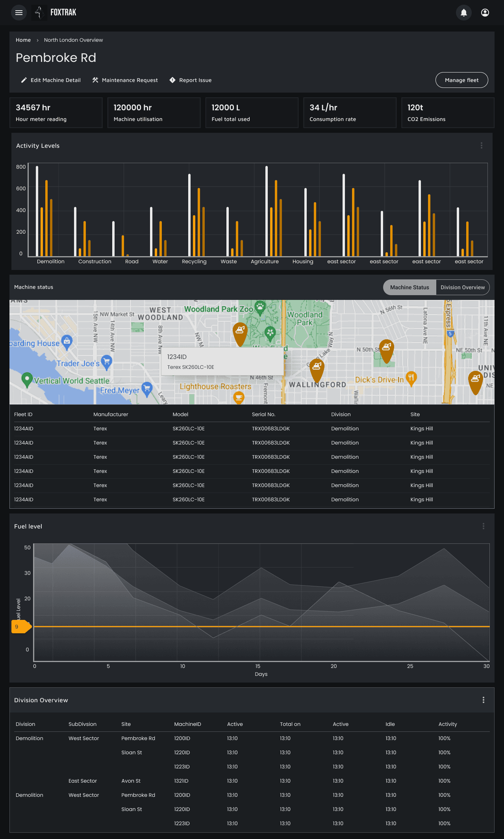Click the Foxtrak fox logo
Image resolution: width=504 pixels, height=839 pixels.
pyautogui.click(x=39, y=13)
